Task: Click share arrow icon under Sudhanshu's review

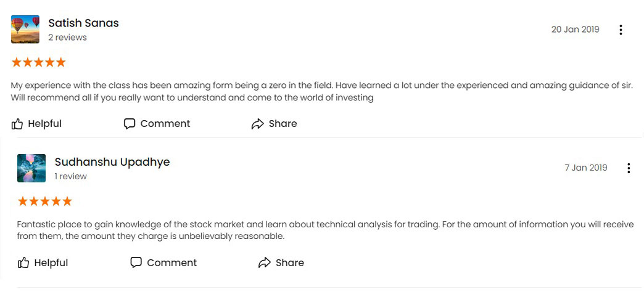Action: coord(265,262)
